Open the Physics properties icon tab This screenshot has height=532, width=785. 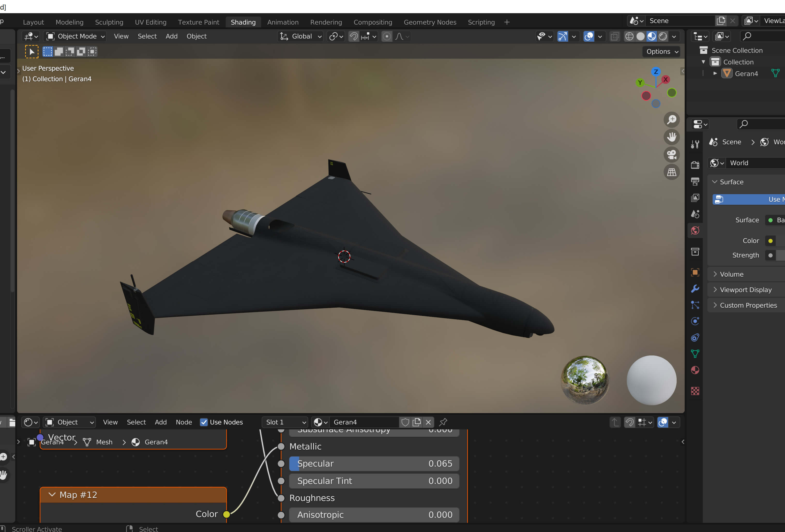[695, 321]
